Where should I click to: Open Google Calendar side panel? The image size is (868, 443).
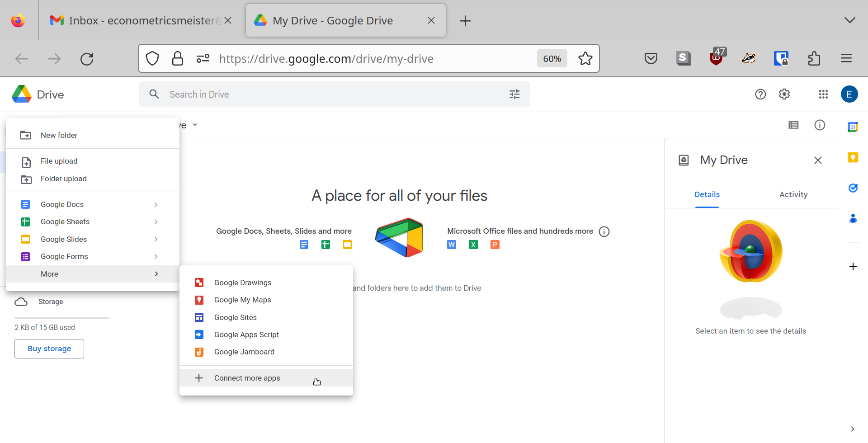click(853, 127)
